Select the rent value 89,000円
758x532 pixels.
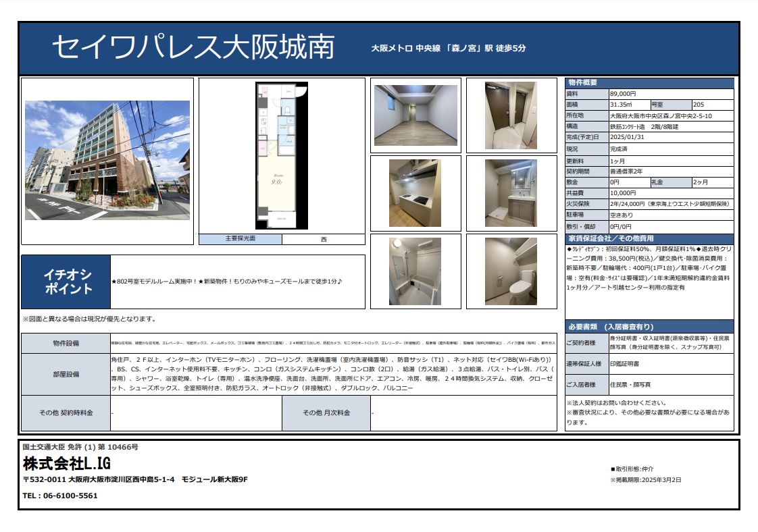point(623,94)
